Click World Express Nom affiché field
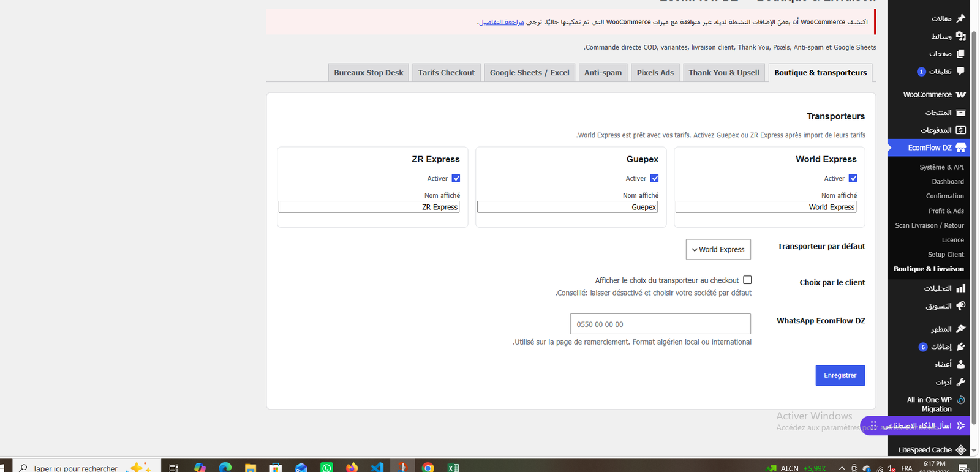 pyautogui.click(x=766, y=207)
